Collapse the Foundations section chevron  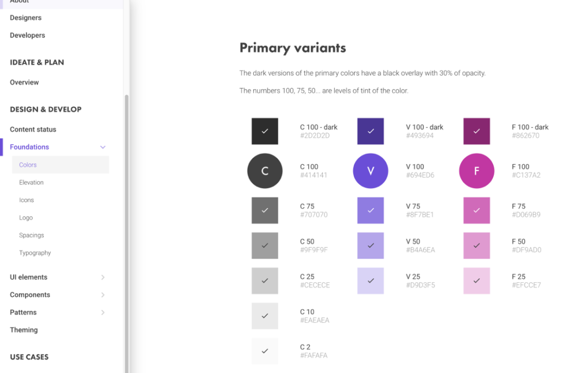tap(102, 147)
